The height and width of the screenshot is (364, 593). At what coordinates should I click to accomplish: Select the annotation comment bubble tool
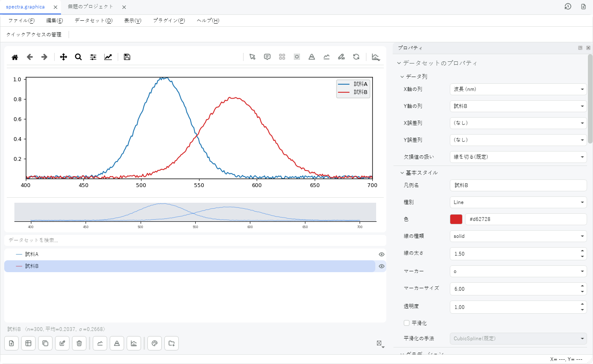tap(267, 57)
